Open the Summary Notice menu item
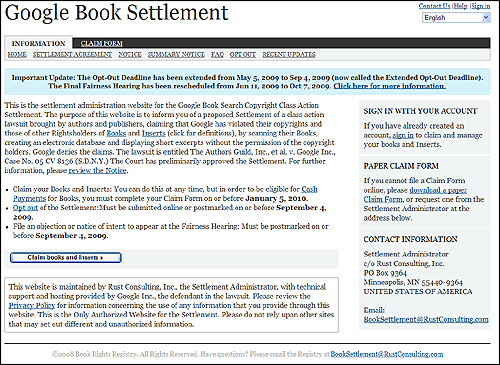Image resolution: width=500 pixels, height=365 pixels. (176, 54)
